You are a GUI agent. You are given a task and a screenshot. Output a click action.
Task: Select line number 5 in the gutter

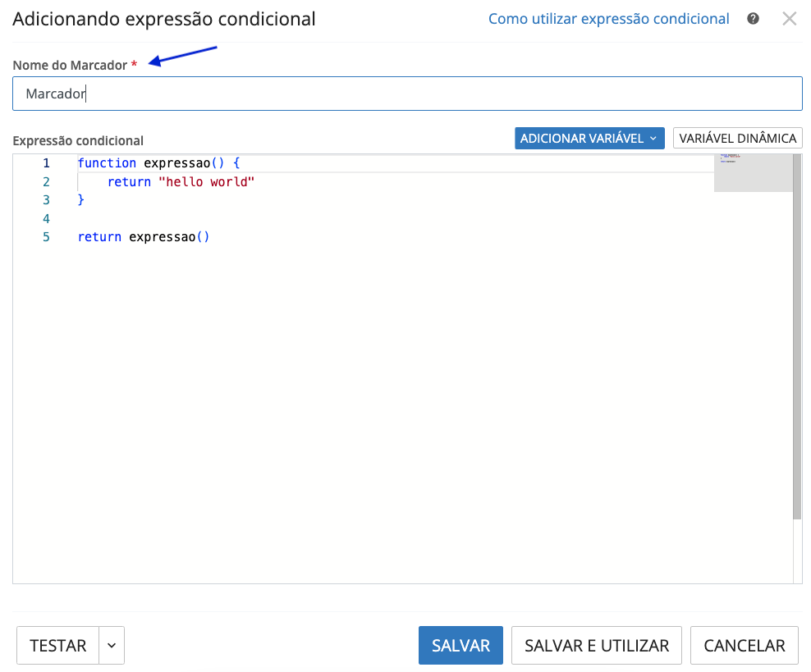click(47, 237)
